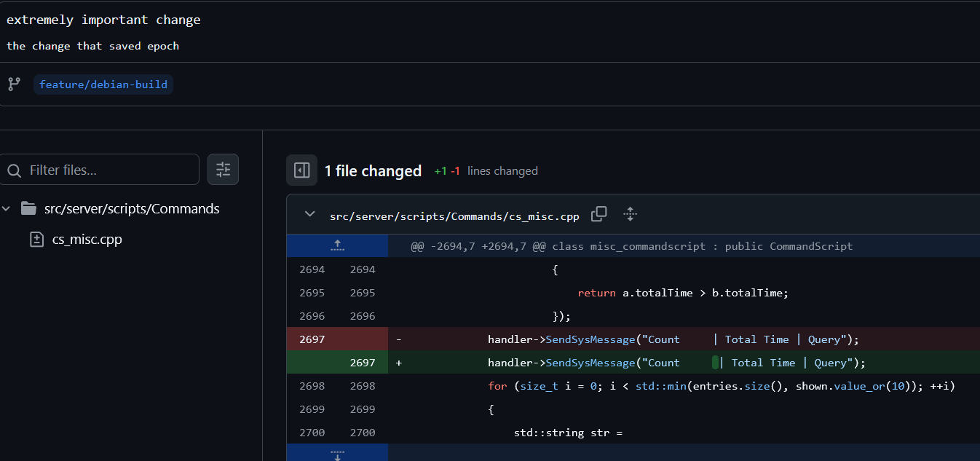Click line number 2699 in right column
The image size is (980, 461).
363,409
